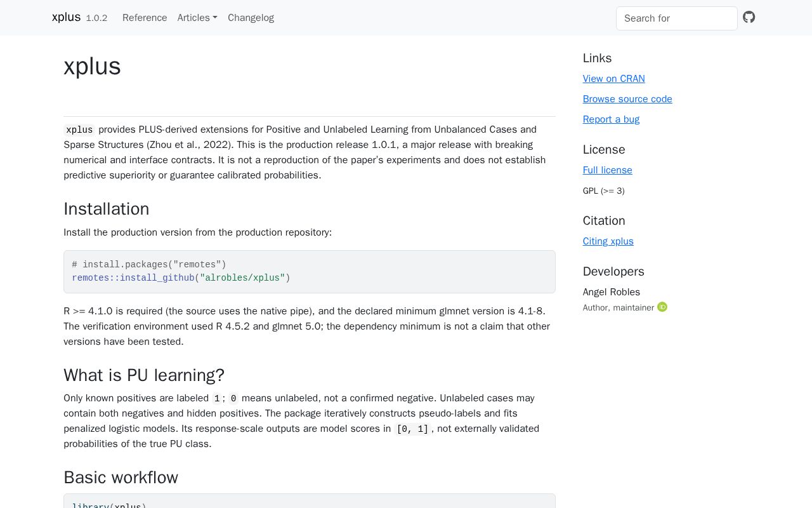Go to xplus home via navbar brand

click(x=66, y=17)
